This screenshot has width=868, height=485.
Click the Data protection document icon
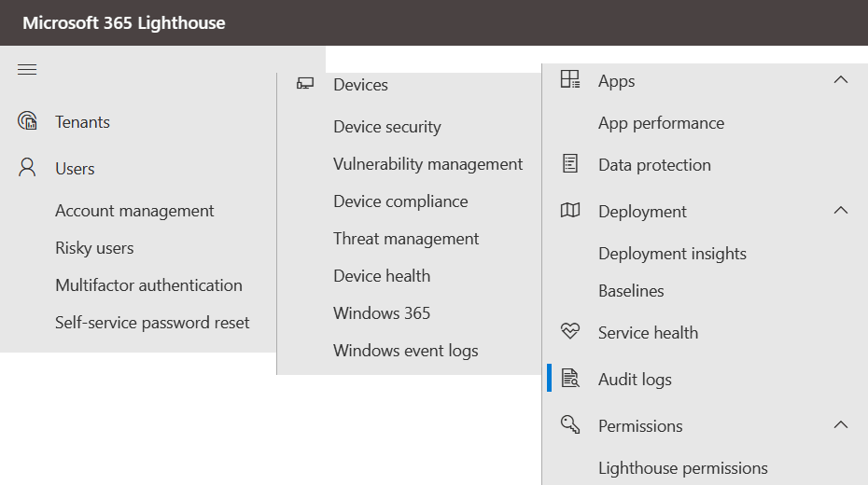click(569, 164)
